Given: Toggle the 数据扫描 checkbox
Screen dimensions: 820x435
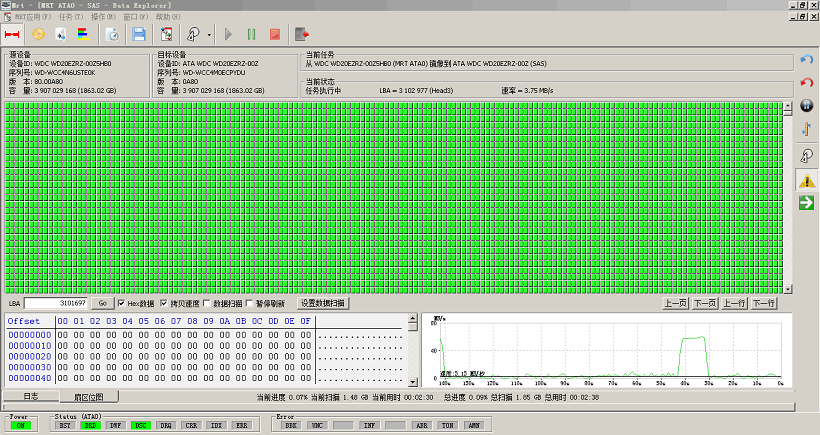Looking at the screenshot, I should (x=207, y=303).
